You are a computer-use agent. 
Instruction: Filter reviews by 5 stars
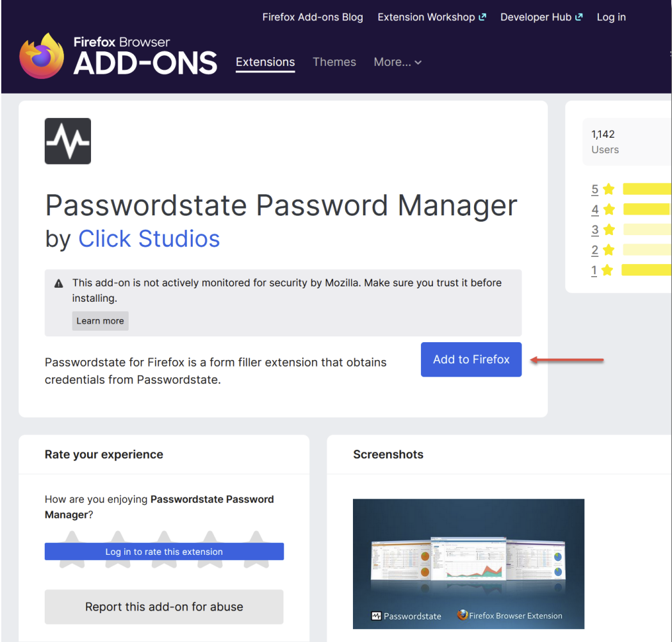click(x=594, y=190)
